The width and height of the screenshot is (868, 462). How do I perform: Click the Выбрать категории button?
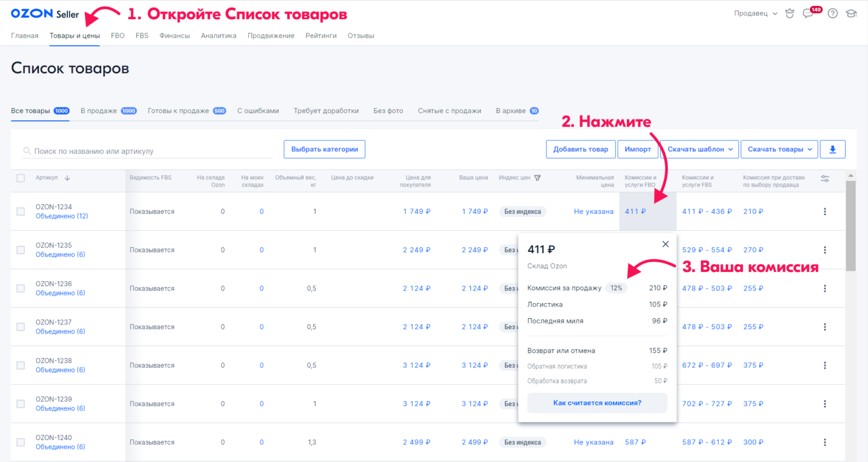(x=324, y=149)
